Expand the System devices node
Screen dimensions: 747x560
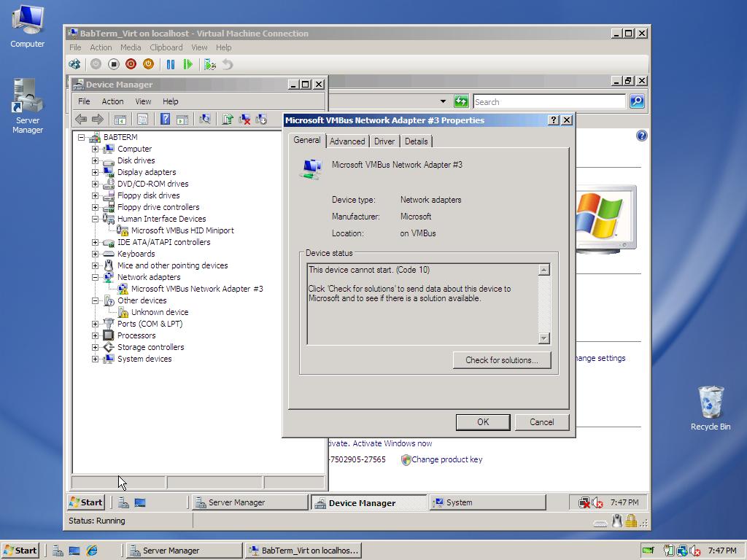pyautogui.click(x=96, y=359)
